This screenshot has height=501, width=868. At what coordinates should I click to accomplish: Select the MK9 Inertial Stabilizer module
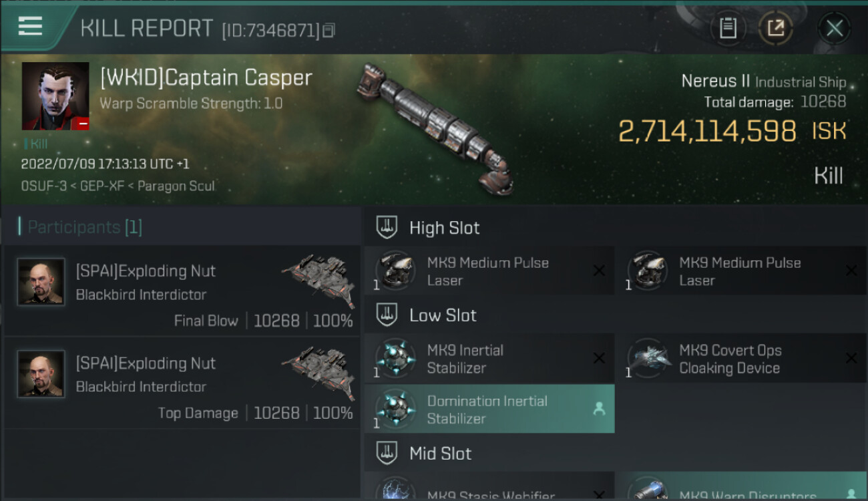(x=489, y=359)
